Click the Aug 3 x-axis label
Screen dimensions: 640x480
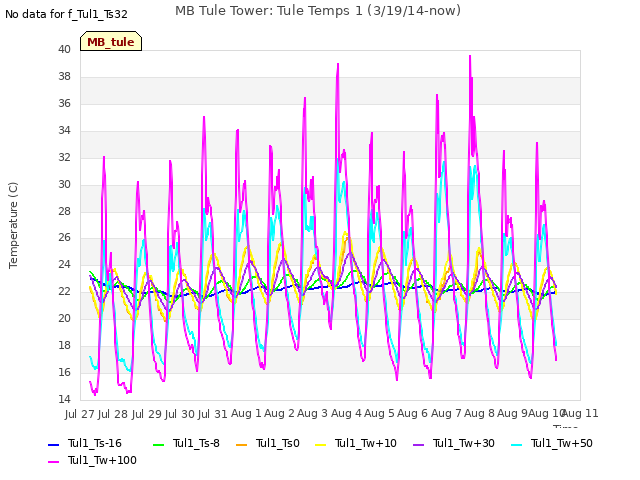pyautogui.click(x=313, y=413)
